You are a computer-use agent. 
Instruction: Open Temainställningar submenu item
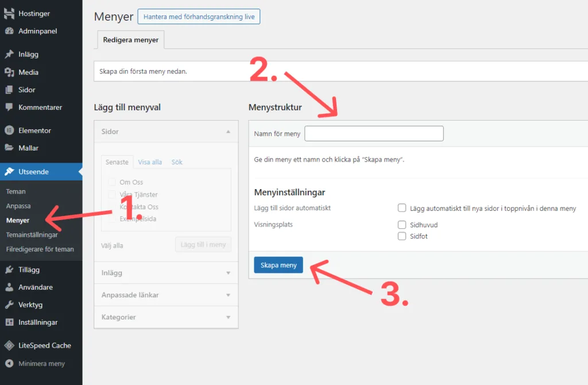[32, 234]
